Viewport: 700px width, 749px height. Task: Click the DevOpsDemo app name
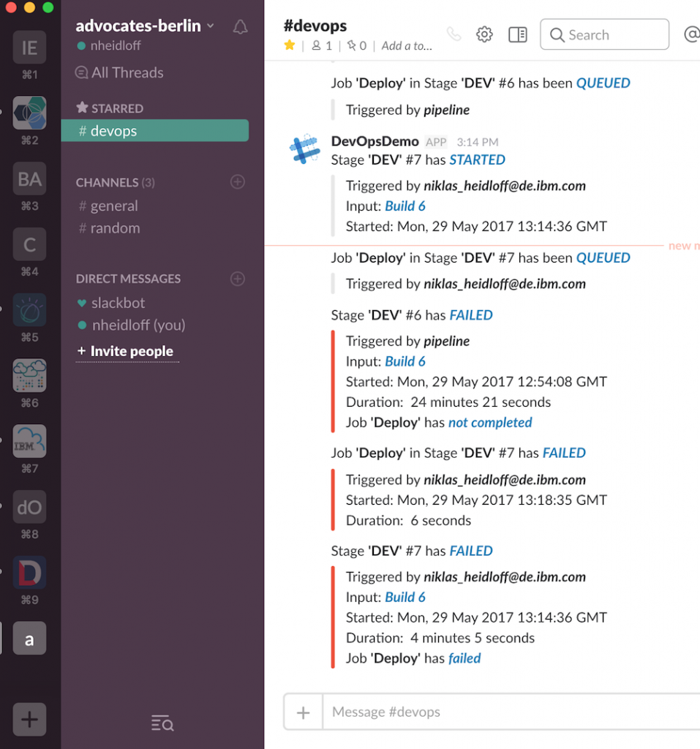click(375, 141)
